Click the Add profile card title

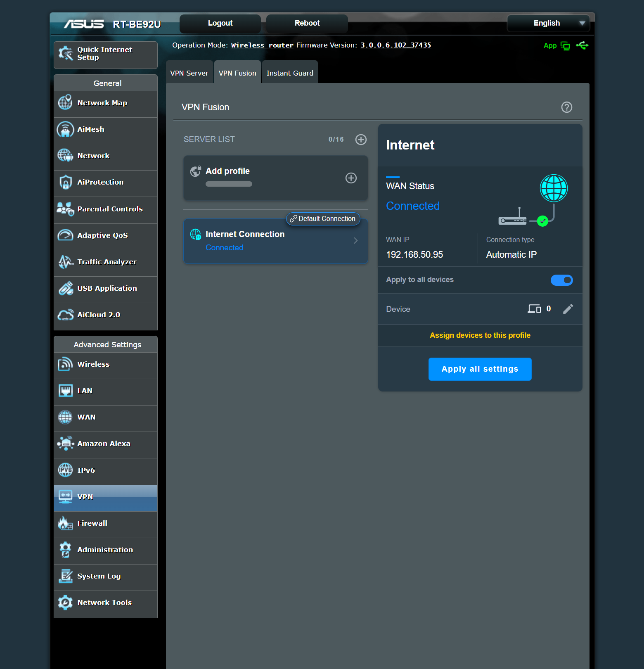[228, 171]
